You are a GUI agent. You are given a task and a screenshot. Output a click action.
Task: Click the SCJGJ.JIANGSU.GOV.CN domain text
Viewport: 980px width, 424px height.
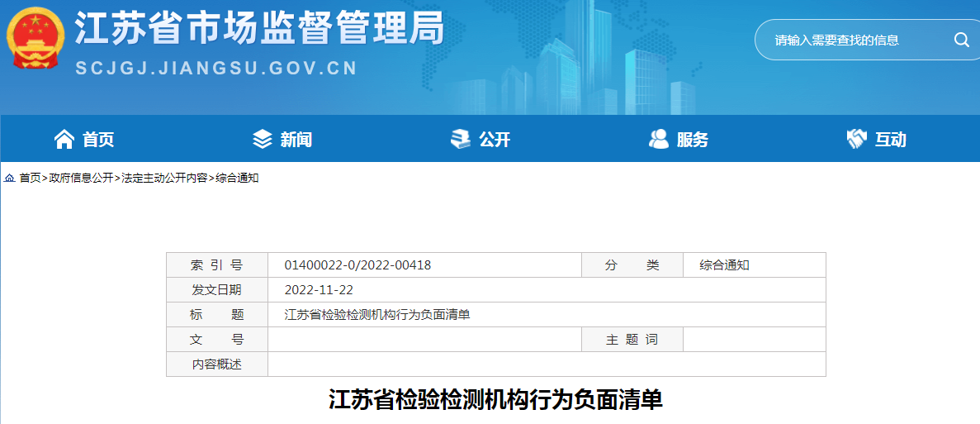coord(216,68)
